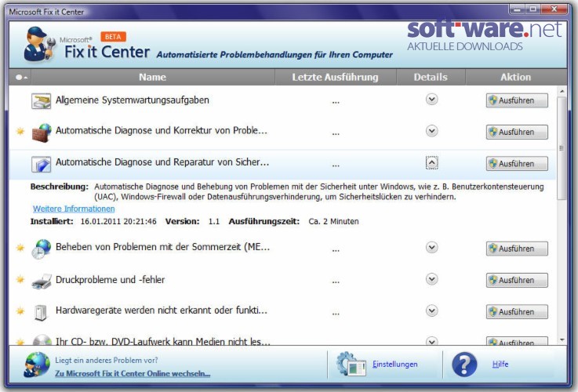Click the star marker beside Hardwaregeräte
The width and height of the screenshot is (578, 392).
(20, 311)
